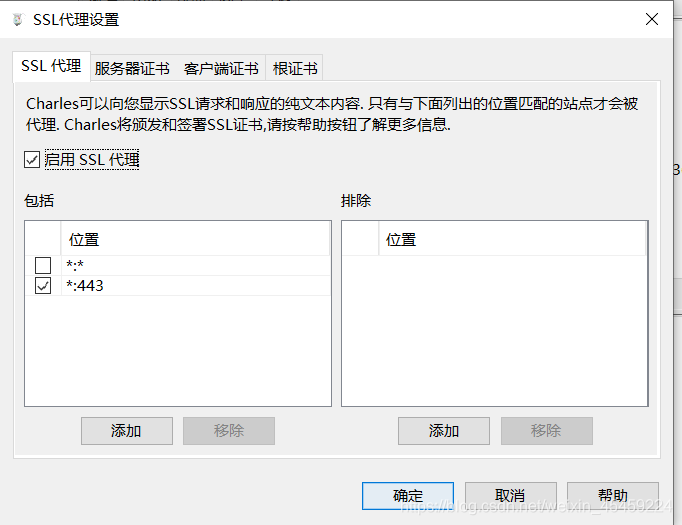Select the *:443 row in 包括 list

point(178,286)
